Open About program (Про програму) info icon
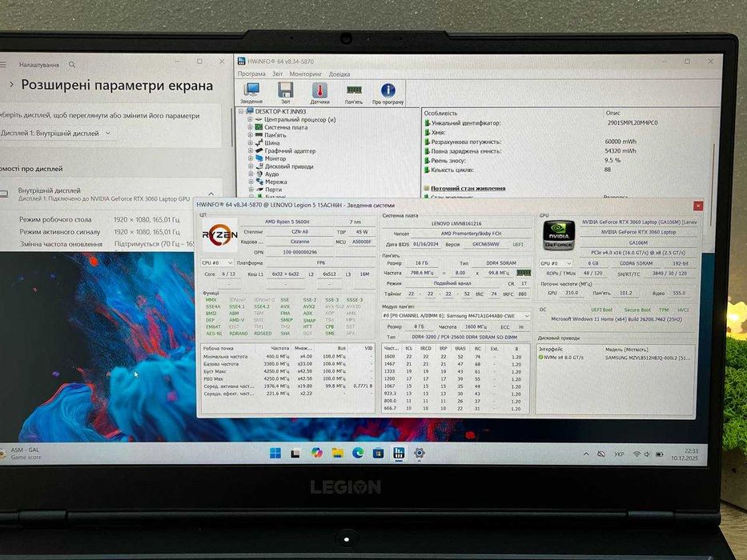747x560 pixels. point(388,93)
